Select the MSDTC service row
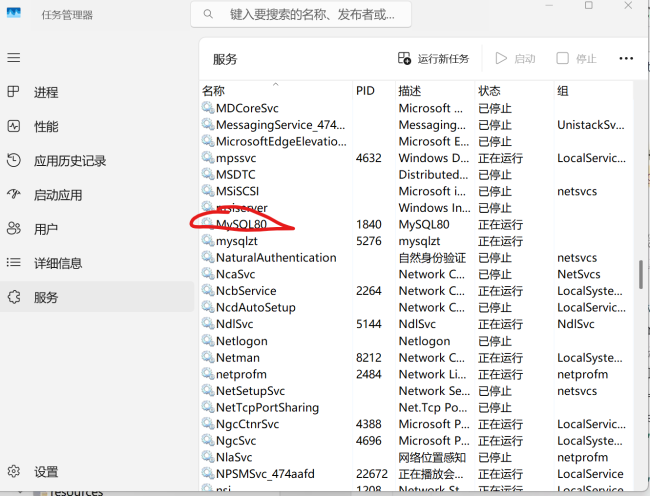 (x=416, y=174)
